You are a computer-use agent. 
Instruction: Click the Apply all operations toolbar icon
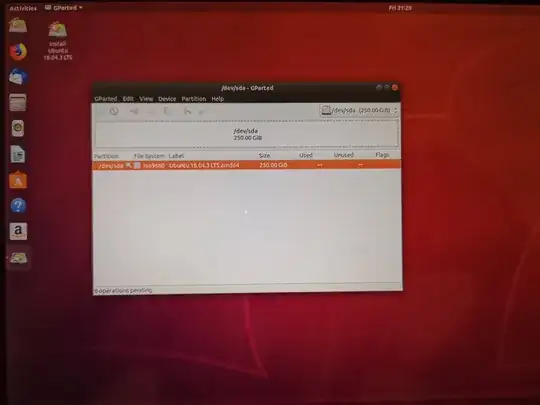tap(202, 111)
